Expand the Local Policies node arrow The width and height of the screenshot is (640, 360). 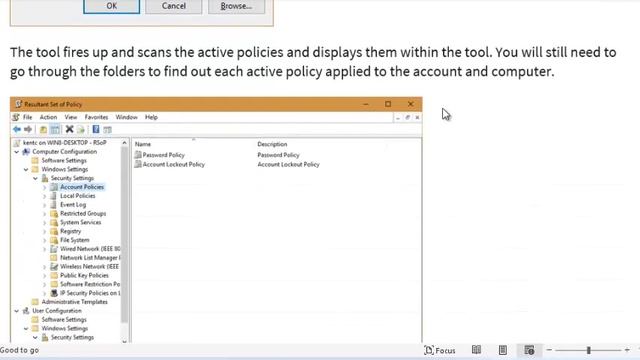44,196
